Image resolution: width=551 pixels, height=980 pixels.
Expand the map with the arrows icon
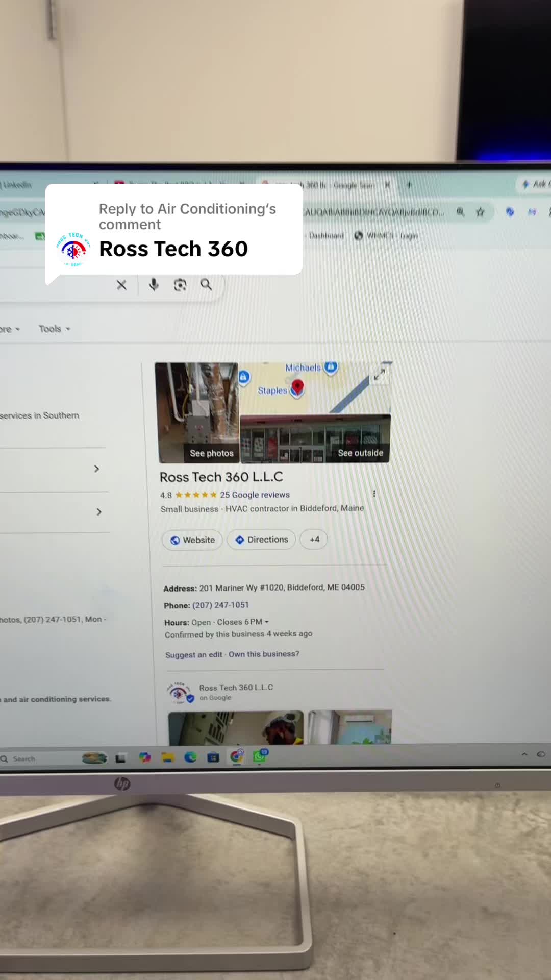[379, 375]
